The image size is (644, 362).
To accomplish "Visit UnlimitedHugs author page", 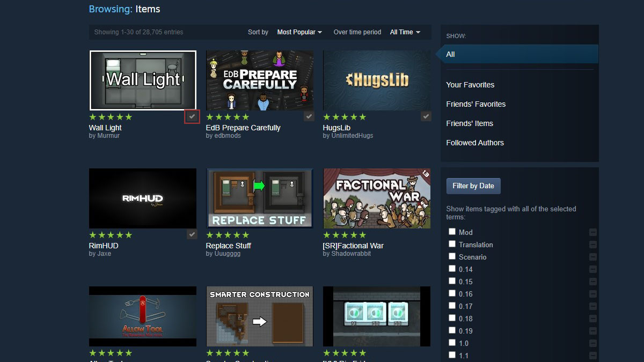I will (x=352, y=136).
